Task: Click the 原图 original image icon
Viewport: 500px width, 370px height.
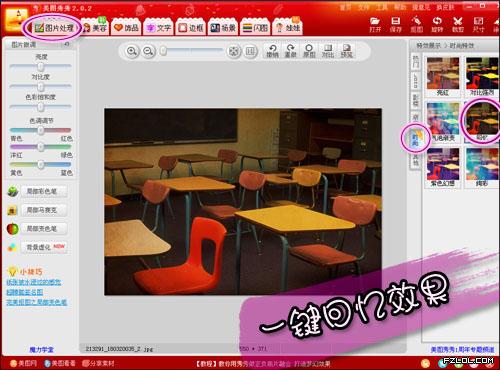Action: coord(309,51)
